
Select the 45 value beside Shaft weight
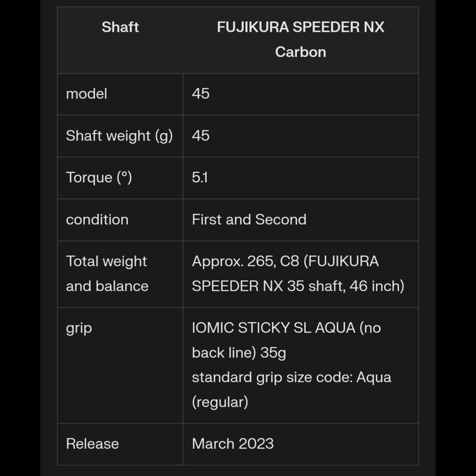[201, 136]
